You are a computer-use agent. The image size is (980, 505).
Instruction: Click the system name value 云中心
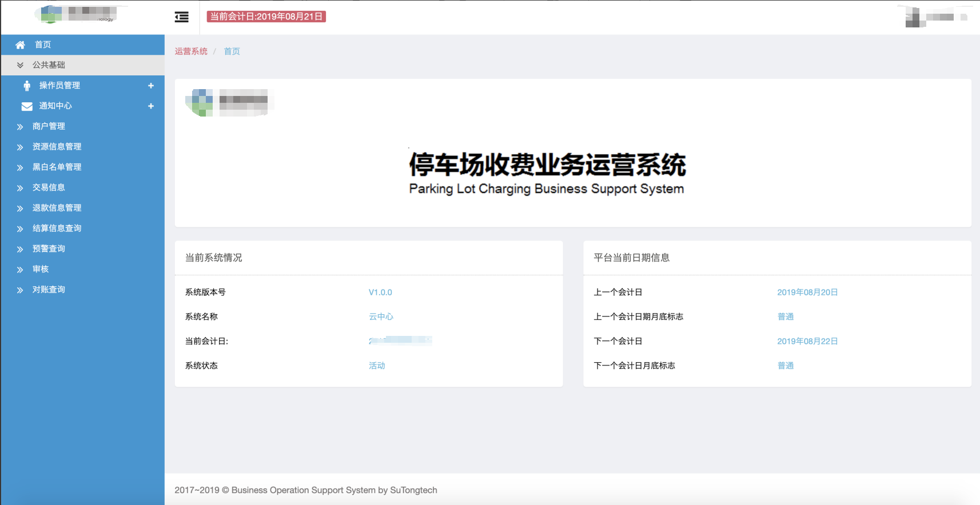[x=381, y=316]
